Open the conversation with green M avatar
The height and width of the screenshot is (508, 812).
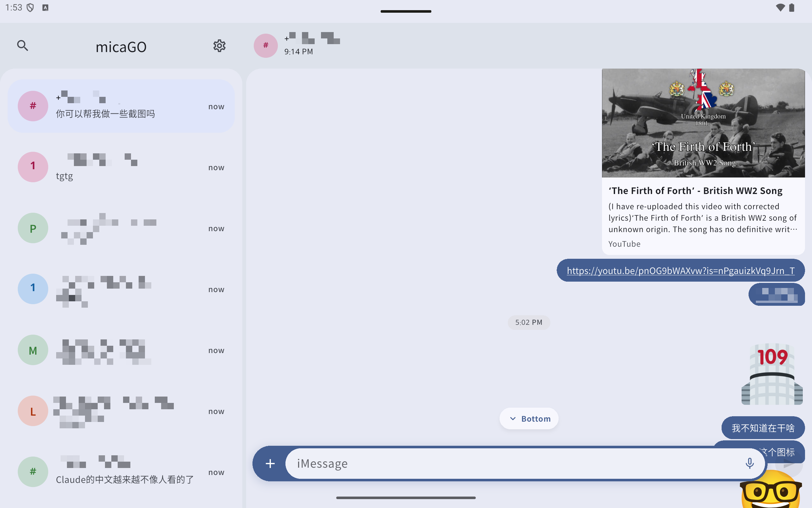tap(121, 350)
